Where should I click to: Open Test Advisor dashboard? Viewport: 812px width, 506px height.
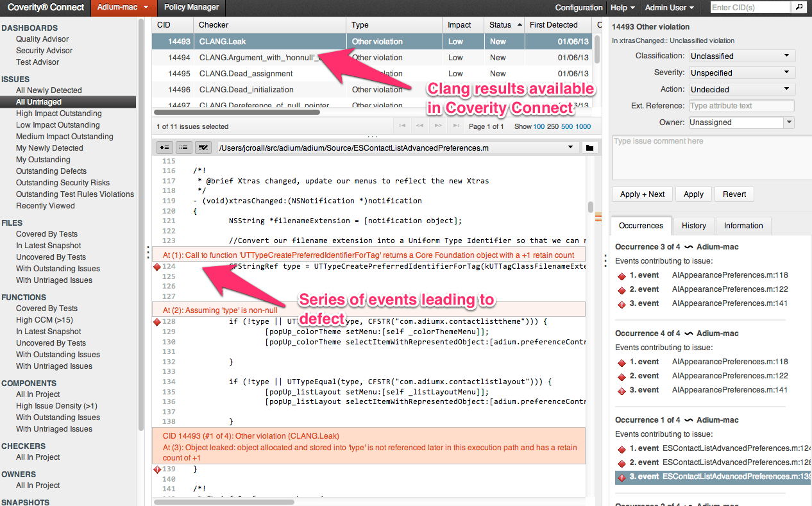(37, 62)
